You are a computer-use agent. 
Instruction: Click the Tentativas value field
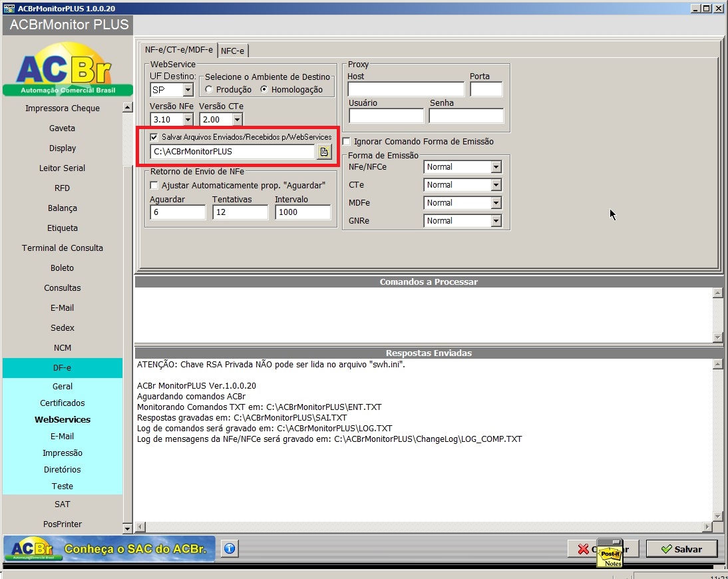pos(240,212)
